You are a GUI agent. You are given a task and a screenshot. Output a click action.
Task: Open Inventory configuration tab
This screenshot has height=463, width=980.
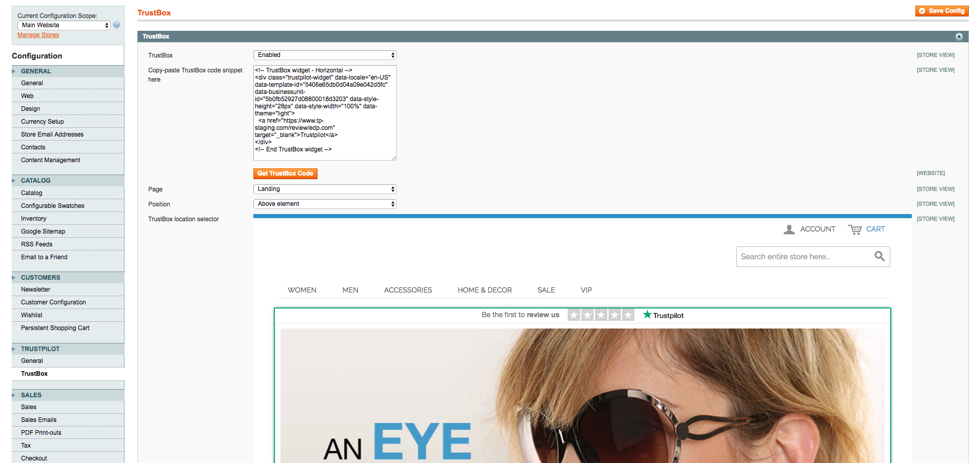[68, 219]
